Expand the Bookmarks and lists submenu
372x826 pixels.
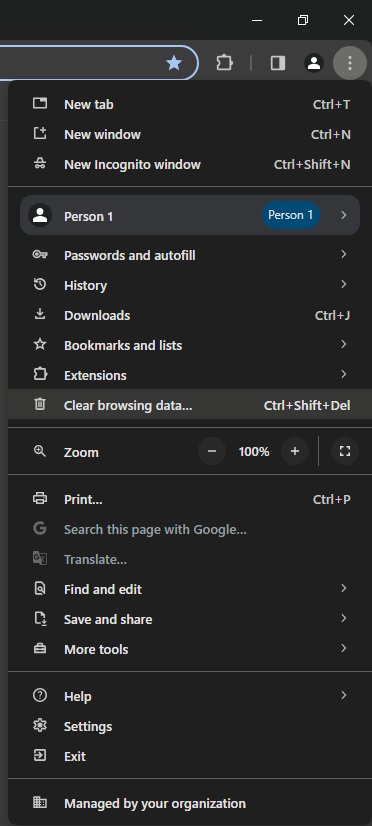[x=190, y=345]
